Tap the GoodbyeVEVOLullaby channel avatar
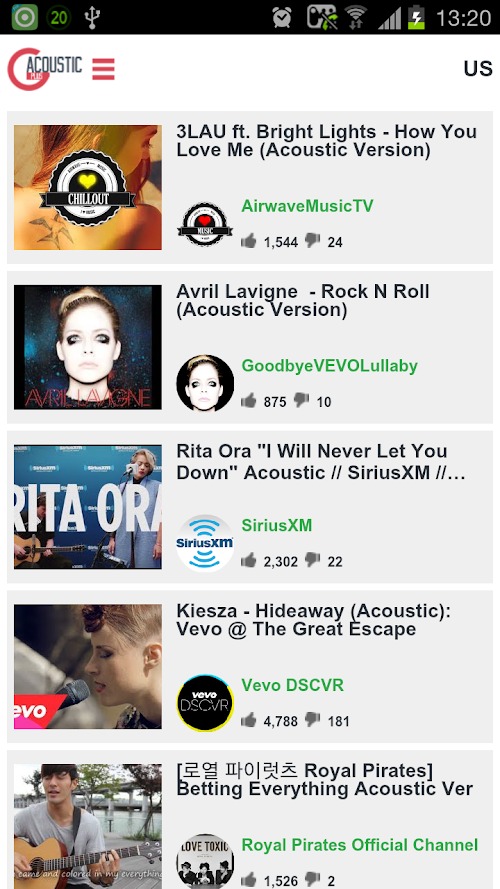This screenshot has width=500, height=889. click(205, 383)
